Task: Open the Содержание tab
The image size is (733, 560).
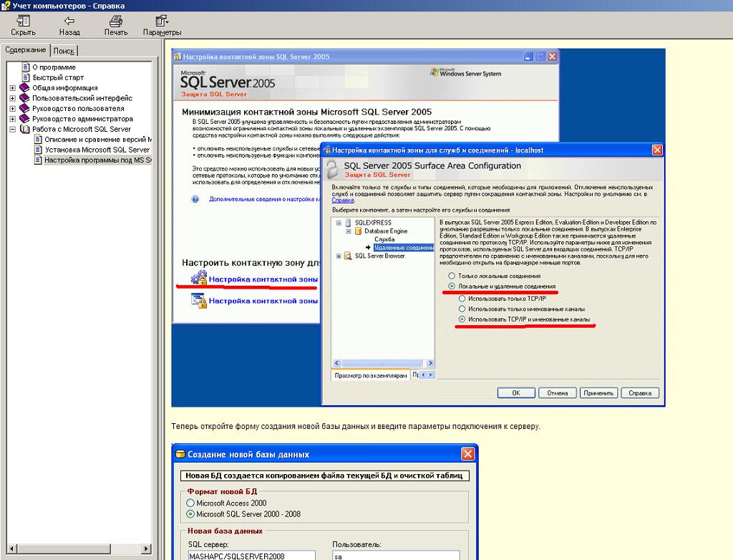Action: (25, 50)
